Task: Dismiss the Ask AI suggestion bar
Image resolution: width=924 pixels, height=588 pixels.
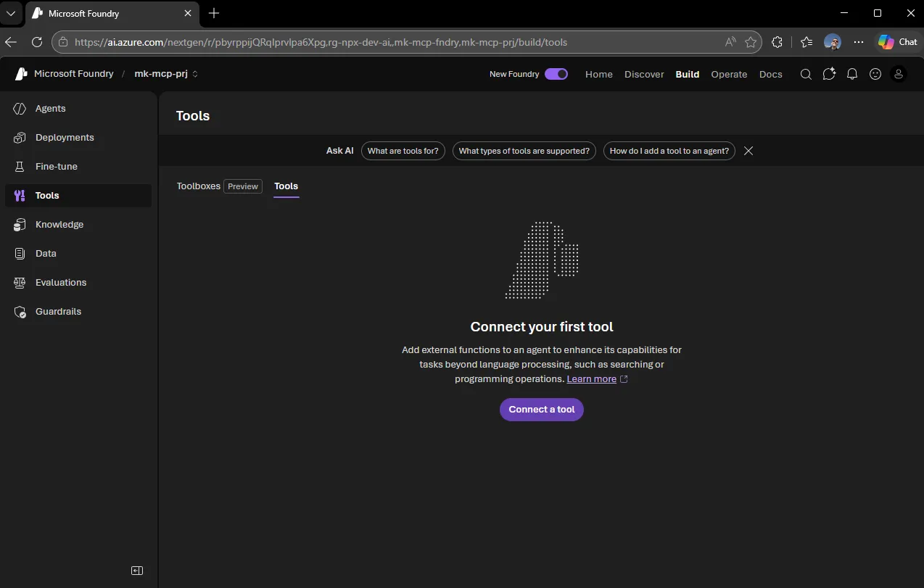Action: coord(748,151)
